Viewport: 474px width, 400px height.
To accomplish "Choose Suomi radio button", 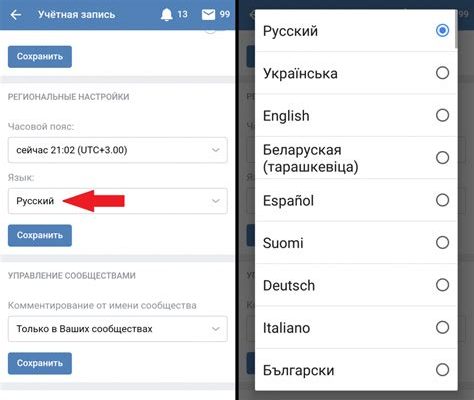I will (442, 243).
